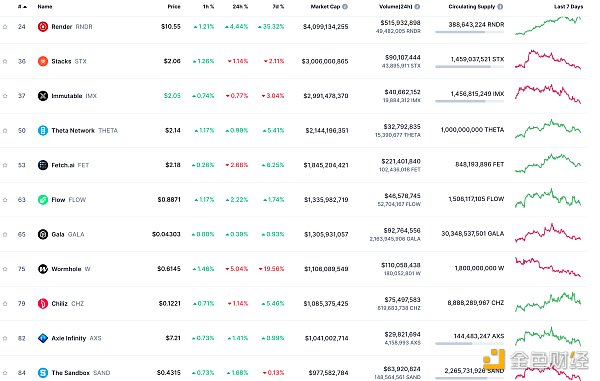600x381 pixels.
Task: Sort the table by 7d % column
Action: coord(278,7)
